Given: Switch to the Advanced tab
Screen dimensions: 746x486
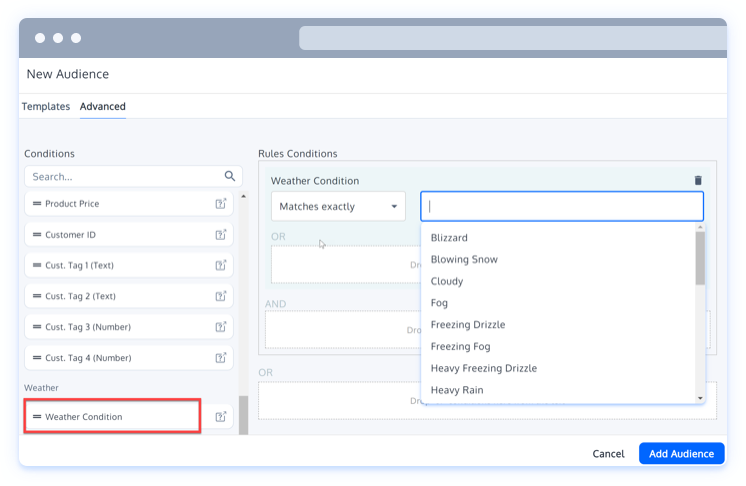Looking at the screenshot, I should tap(103, 107).
